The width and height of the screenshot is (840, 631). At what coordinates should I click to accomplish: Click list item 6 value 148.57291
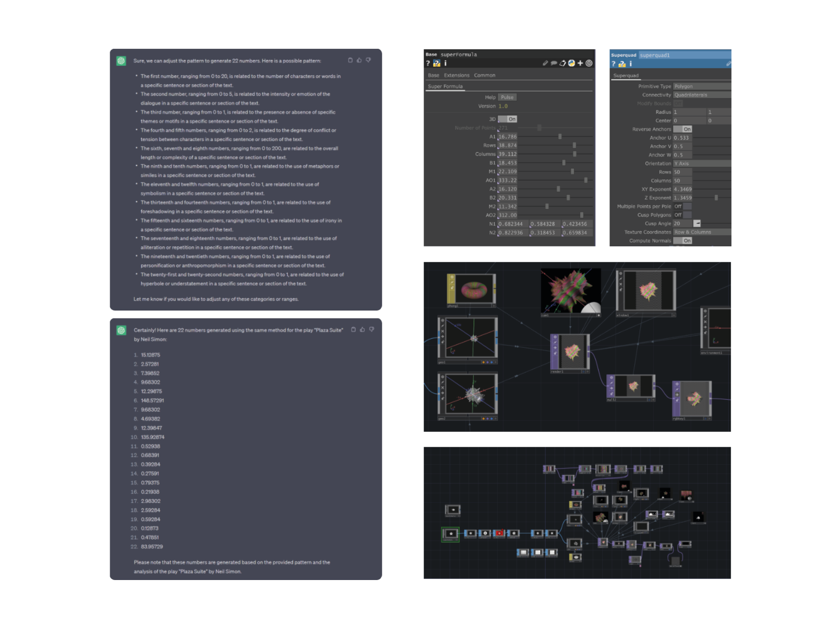(152, 400)
